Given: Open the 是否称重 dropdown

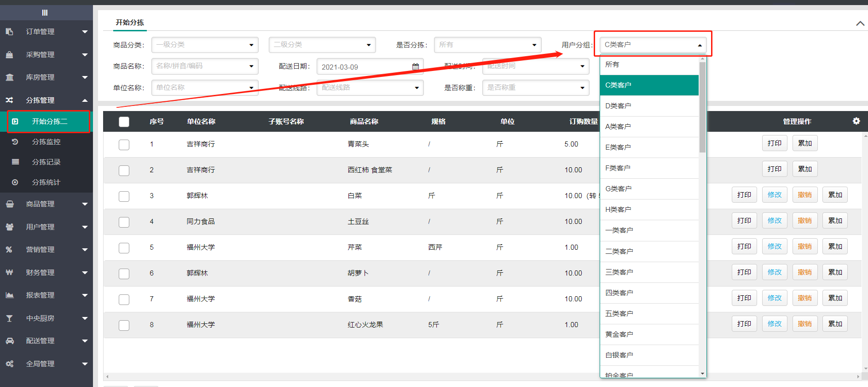Looking at the screenshot, I should [x=535, y=88].
